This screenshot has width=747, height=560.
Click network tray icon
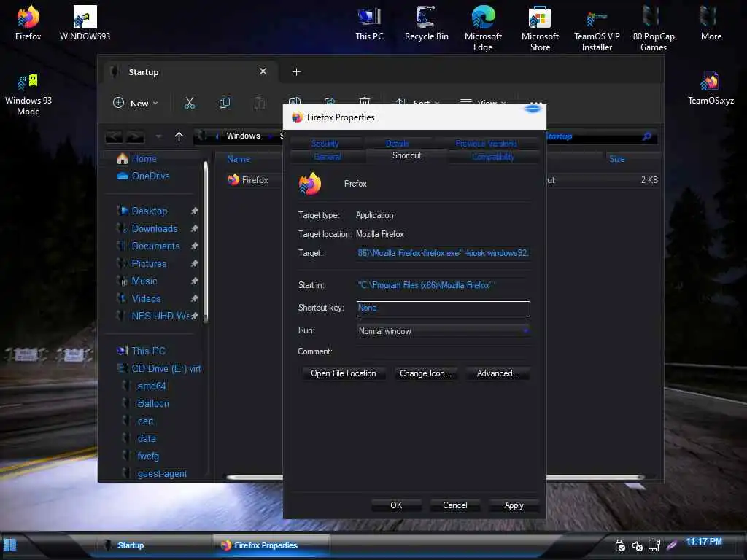click(654, 545)
